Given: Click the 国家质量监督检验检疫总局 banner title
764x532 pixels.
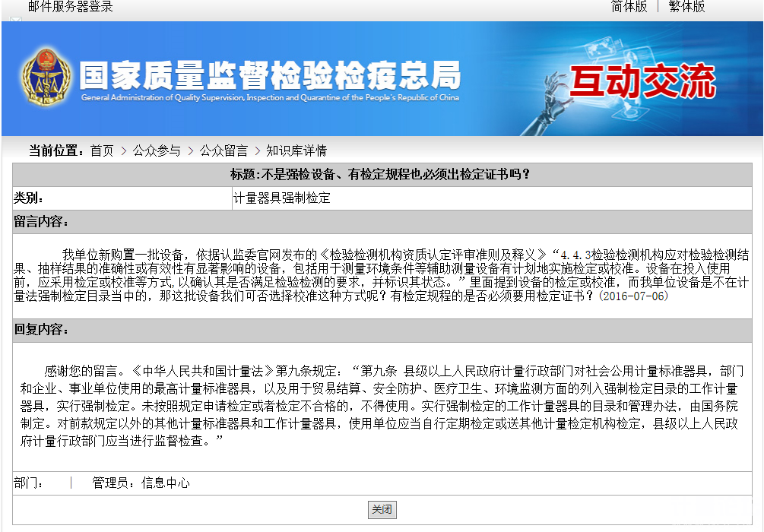Looking at the screenshot, I should tap(270, 76).
